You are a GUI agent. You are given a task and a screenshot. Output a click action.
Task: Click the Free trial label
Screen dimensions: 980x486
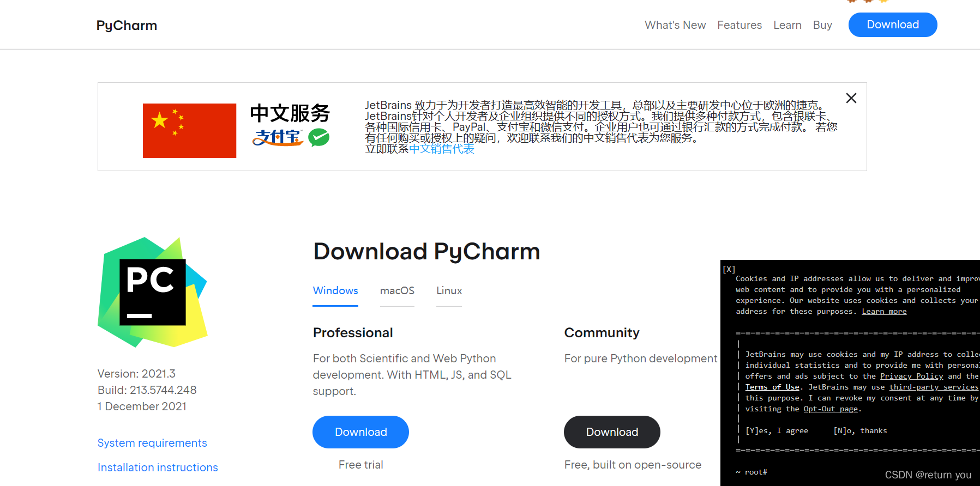360,465
